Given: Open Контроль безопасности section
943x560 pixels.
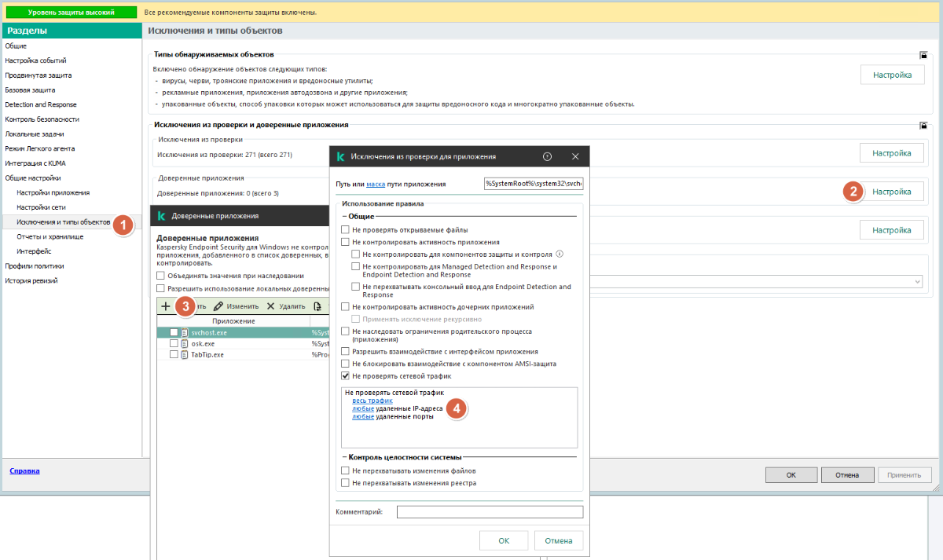Looking at the screenshot, I should [42, 119].
